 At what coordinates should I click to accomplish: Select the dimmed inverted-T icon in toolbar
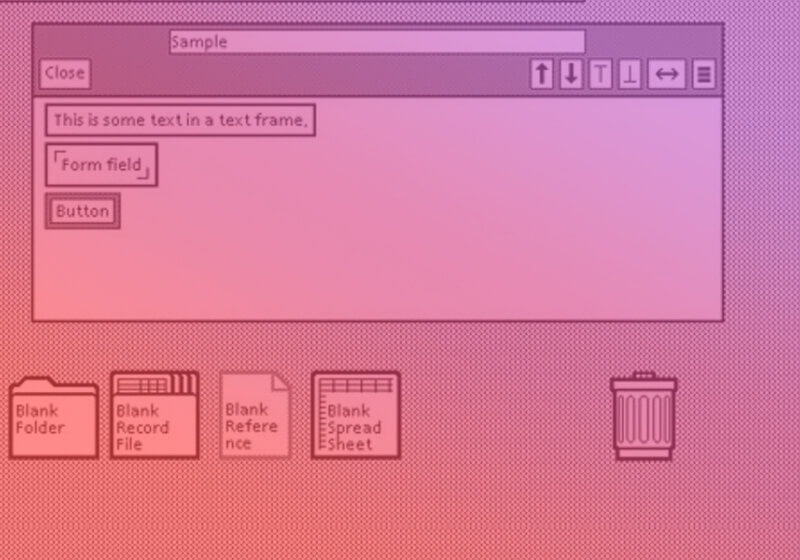click(x=629, y=74)
